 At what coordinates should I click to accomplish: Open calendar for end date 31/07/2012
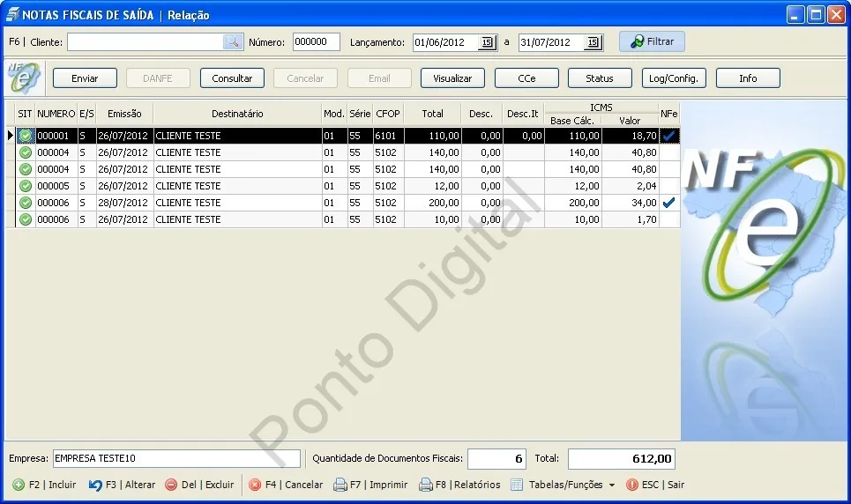(x=593, y=42)
